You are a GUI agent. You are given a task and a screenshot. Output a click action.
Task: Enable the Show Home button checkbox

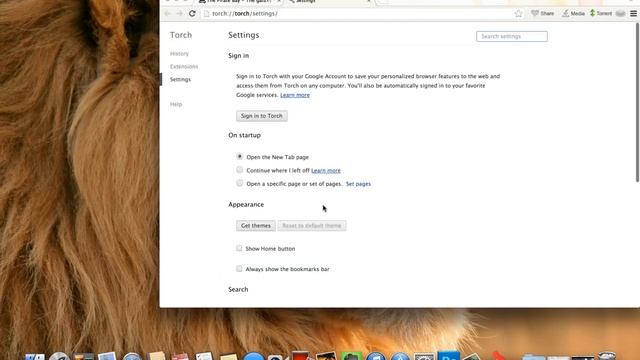point(239,248)
